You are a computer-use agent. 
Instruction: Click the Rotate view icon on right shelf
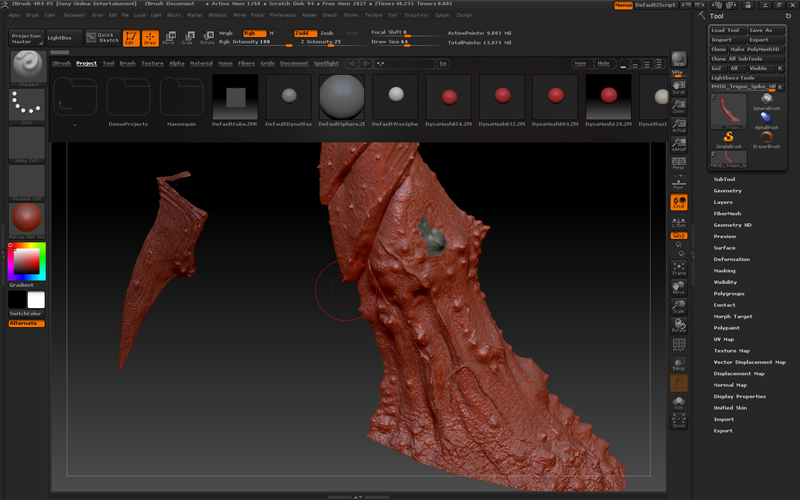coord(679,325)
